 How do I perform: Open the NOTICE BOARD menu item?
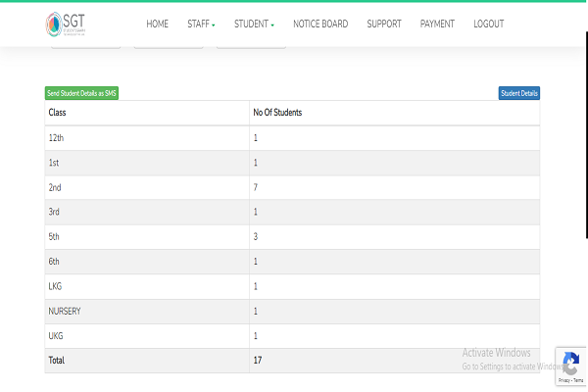pyautogui.click(x=320, y=24)
